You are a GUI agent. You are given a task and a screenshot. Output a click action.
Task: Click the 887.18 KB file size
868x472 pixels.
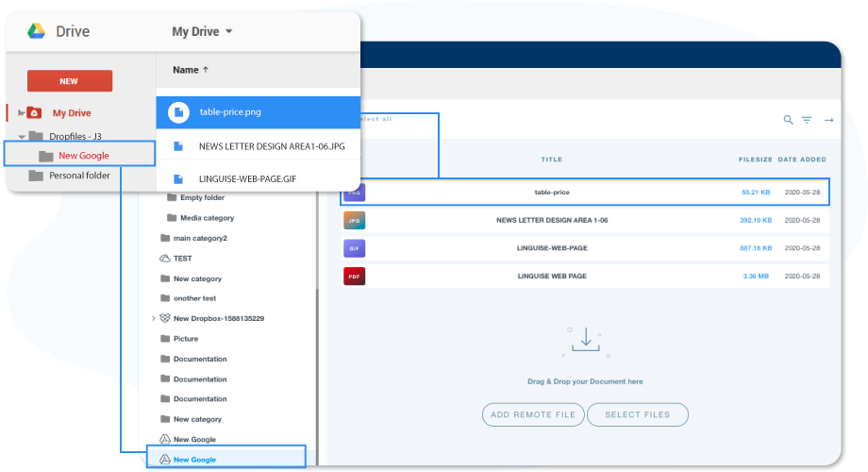[x=756, y=248]
